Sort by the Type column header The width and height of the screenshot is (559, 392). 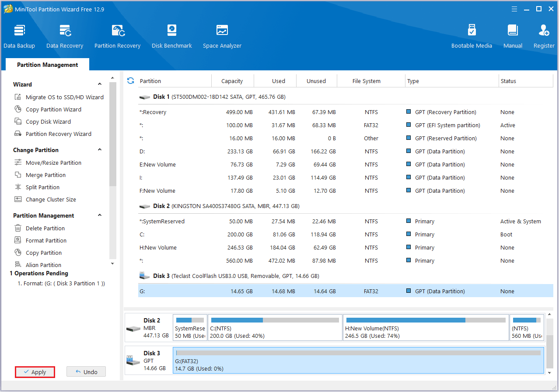coord(452,81)
